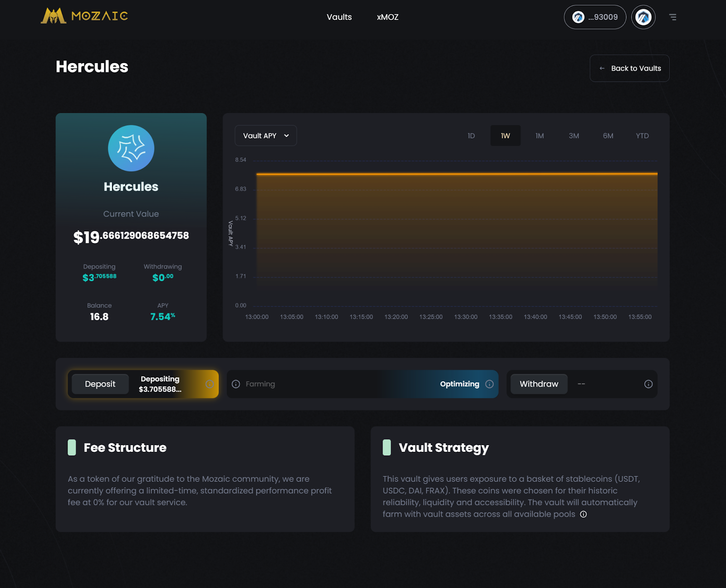Select the 3M time range
This screenshot has width=726, height=588.
(574, 136)
